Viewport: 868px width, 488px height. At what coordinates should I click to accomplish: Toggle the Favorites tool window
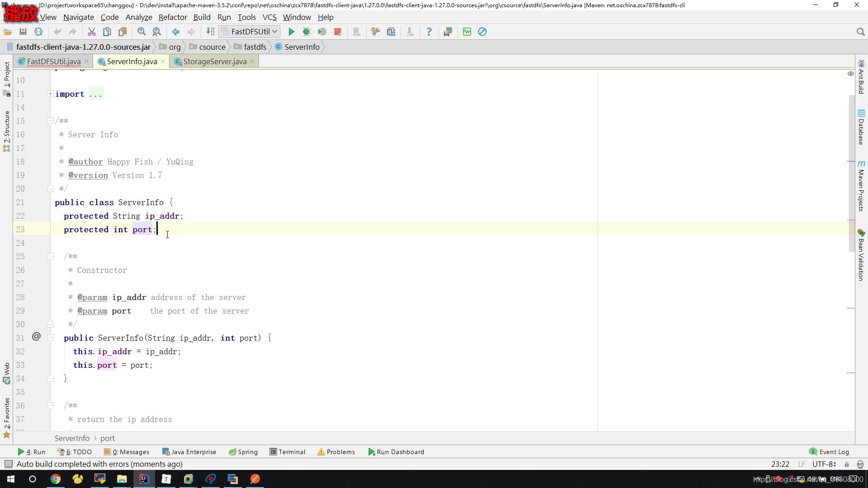(x=6, y=418)
